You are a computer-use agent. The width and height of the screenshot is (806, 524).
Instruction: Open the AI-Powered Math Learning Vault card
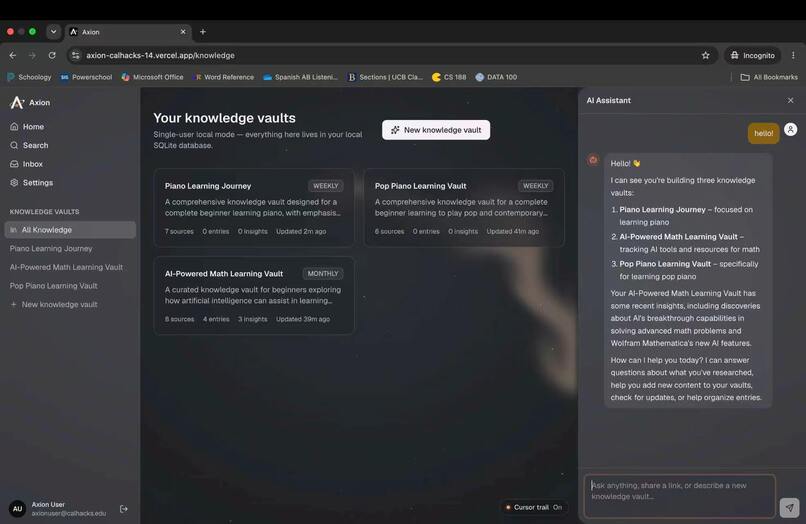click(x=254, y=296)
